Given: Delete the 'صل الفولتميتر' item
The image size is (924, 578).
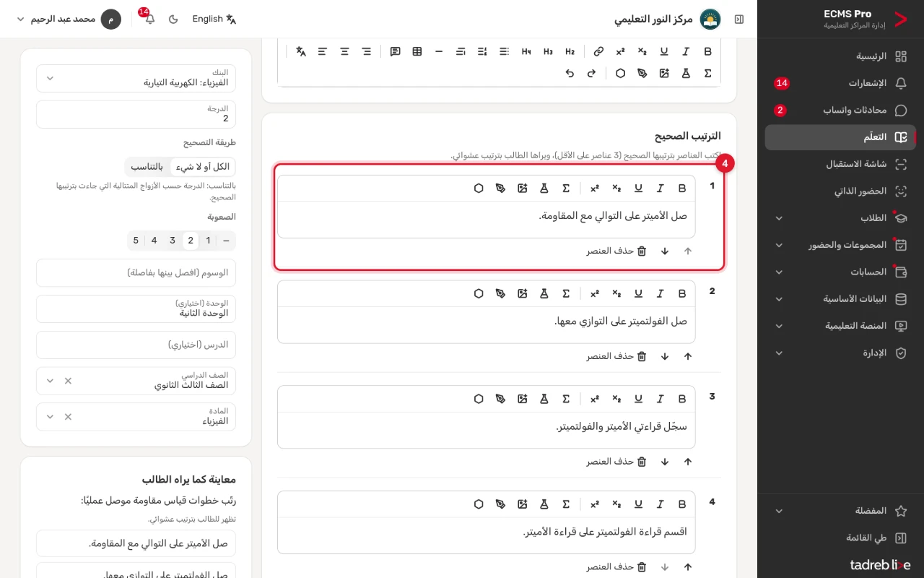Looking at the screenshot, I should click(616, 356).
